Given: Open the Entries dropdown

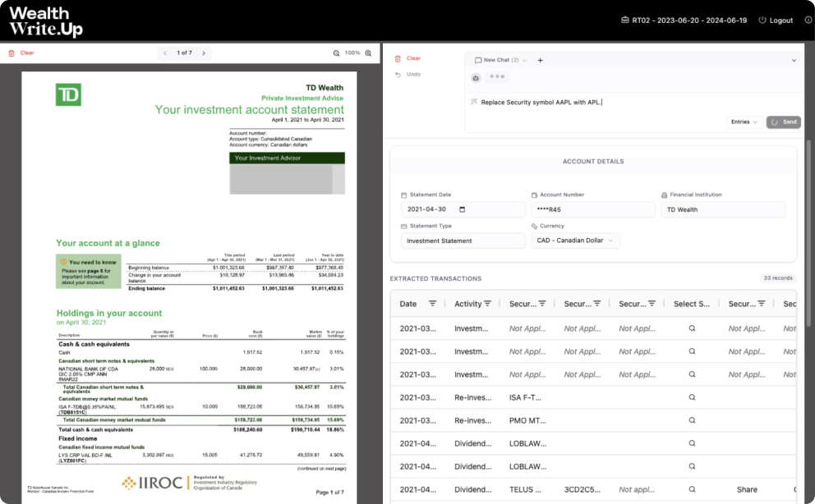Looking at the screenshot, I should pos(744,122).
